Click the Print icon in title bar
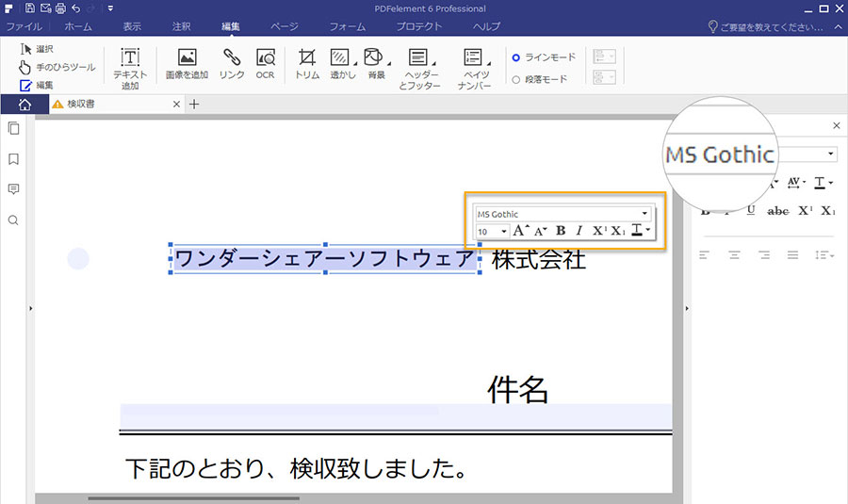Screen dimensions: 848x504 [x=60, y=8]
